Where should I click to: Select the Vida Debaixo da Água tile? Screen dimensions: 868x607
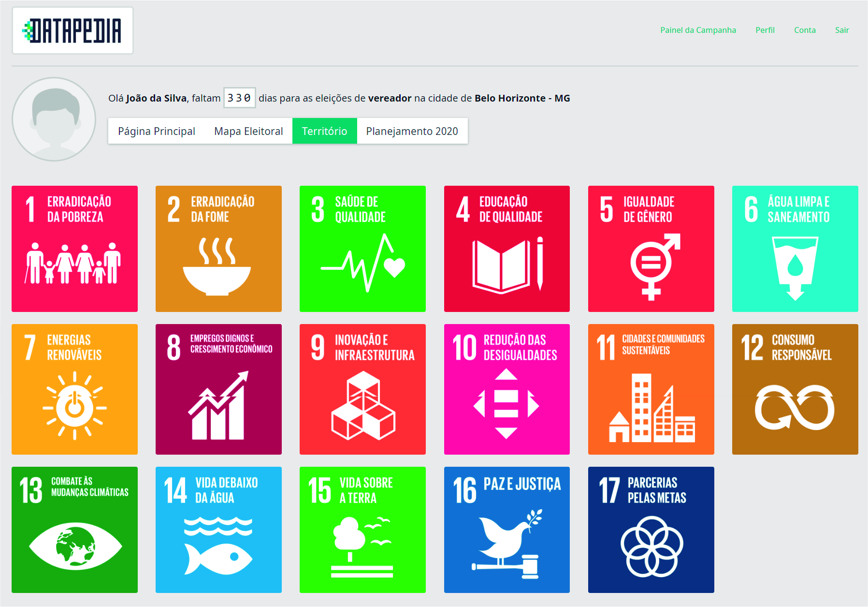(x=218, y=530)
